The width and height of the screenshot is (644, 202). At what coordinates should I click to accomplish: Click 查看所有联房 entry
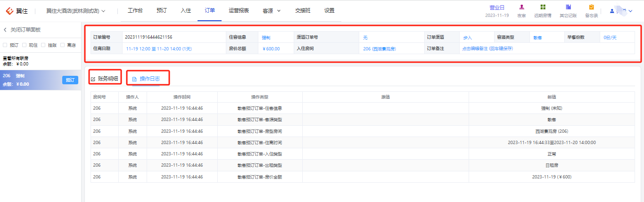pyautogui.click(x=16, y=58)
